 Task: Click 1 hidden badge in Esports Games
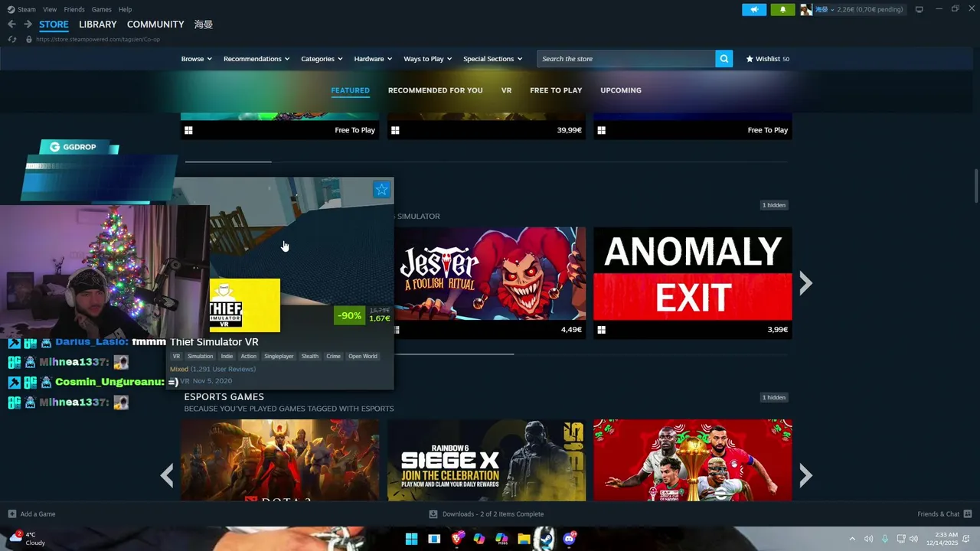[774, 397]
